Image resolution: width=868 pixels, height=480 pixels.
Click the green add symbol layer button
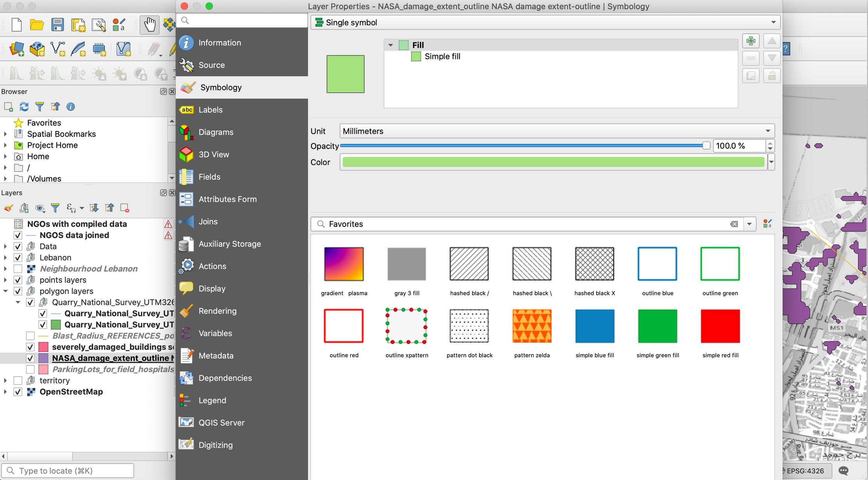751,41
